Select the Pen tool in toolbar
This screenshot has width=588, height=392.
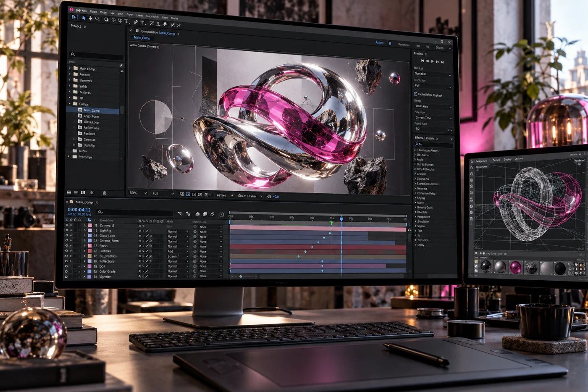[x=135, y=22]
